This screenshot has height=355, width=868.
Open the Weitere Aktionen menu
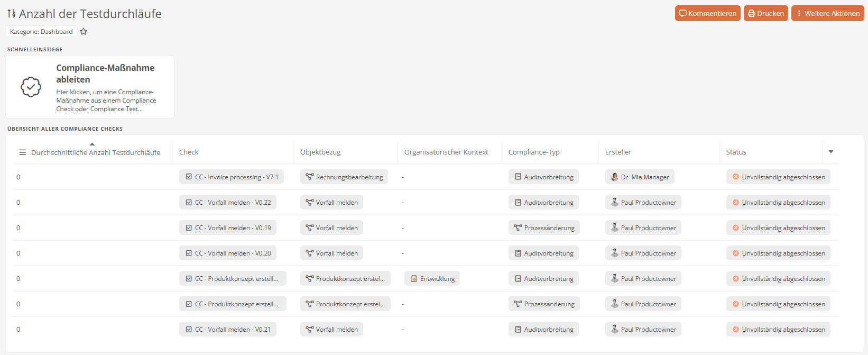(827, 13)
